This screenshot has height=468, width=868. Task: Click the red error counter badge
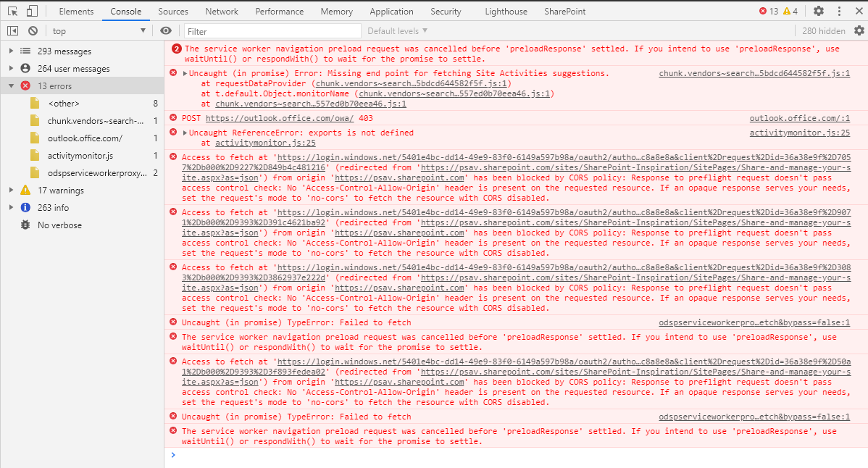click(x=768, y=11)
